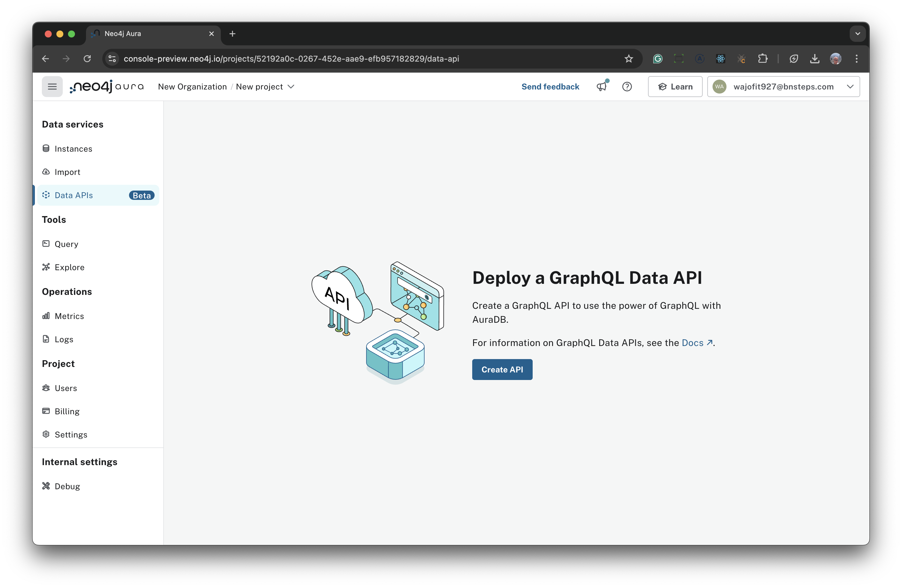902x588 pixels.
Task: Go back in browser history
Action: click(46, 59)
